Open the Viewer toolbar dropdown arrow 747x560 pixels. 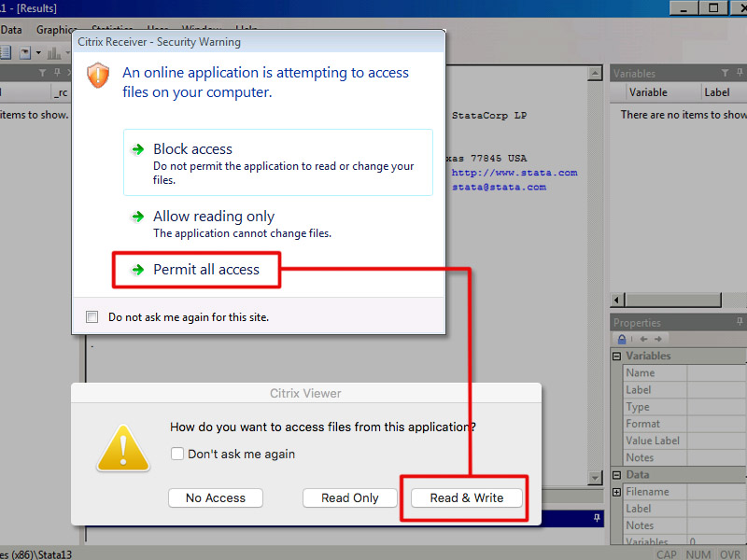38,53
